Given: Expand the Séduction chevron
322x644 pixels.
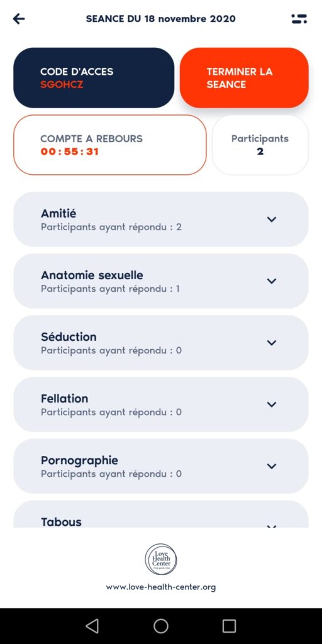Looking at the screenshot, I should [x=272, y=343].
